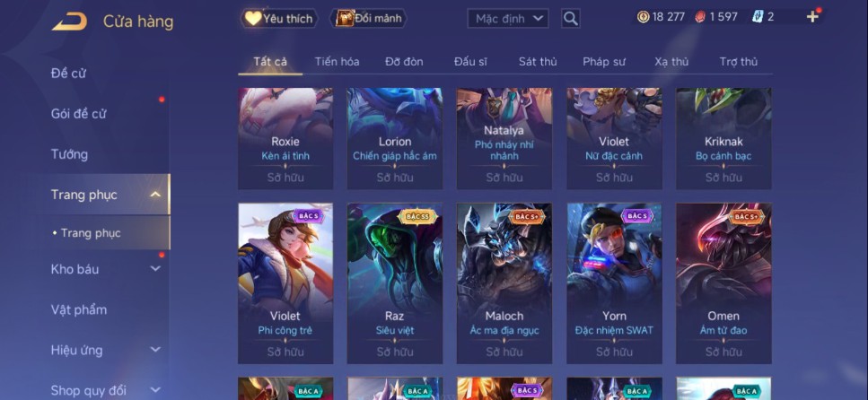Select the Tiến hóa filter tab
This screenshot has height=400, width=868.
(338, 61)
